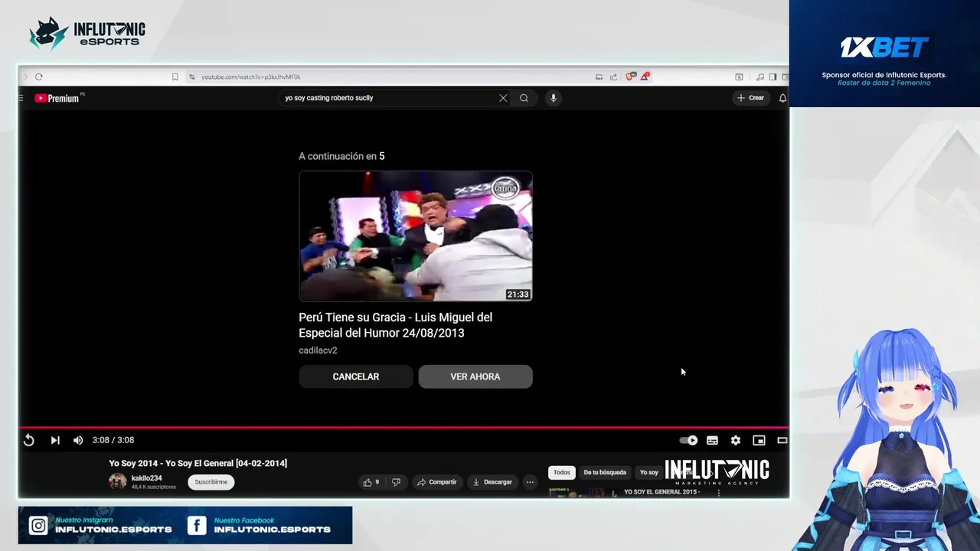Viewport: 980px width, 551px height.
Task: Open the upcoming Luis Miguel video thumbnail
Action: [416, 236]
